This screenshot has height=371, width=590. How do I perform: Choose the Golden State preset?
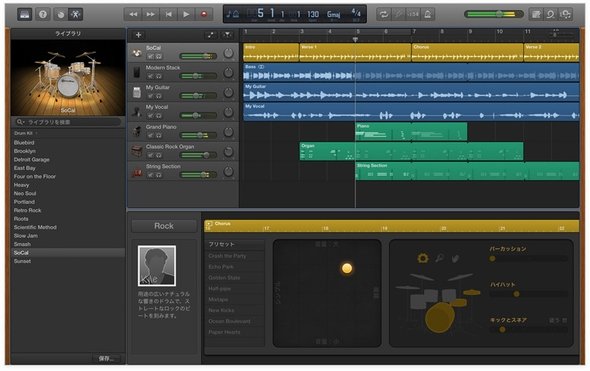[224, 278]
